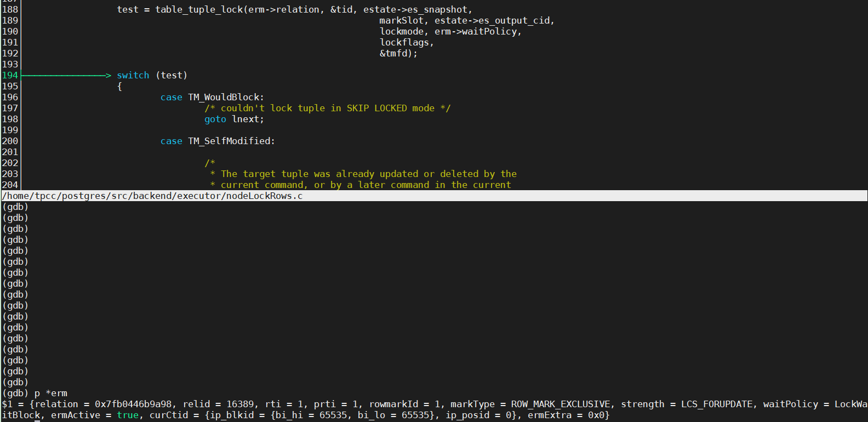Image resolution: width=868 pixels, height=422 pixels.
Task: Click the SKIP LOCKED comment line
Action: tap(327, 108)
